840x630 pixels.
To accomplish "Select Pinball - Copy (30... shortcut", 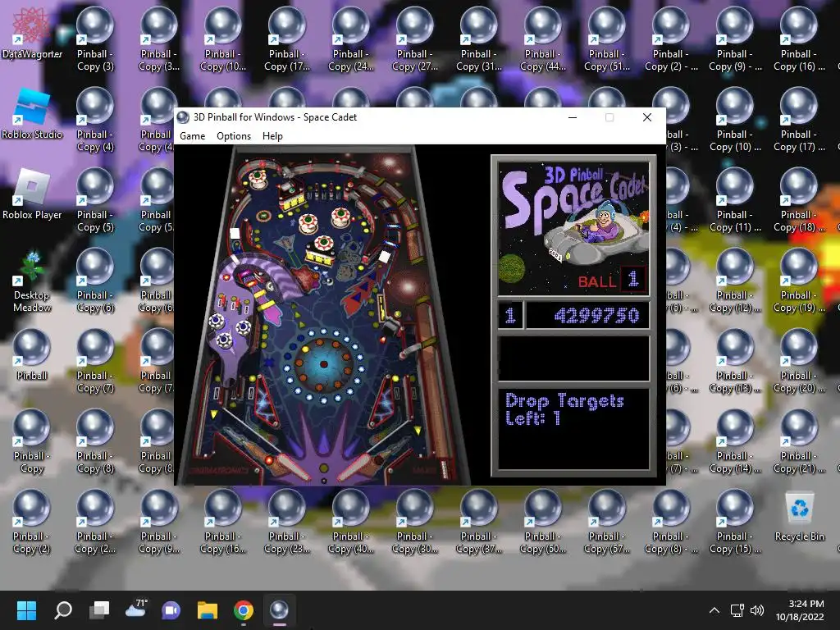I will 414,521.
